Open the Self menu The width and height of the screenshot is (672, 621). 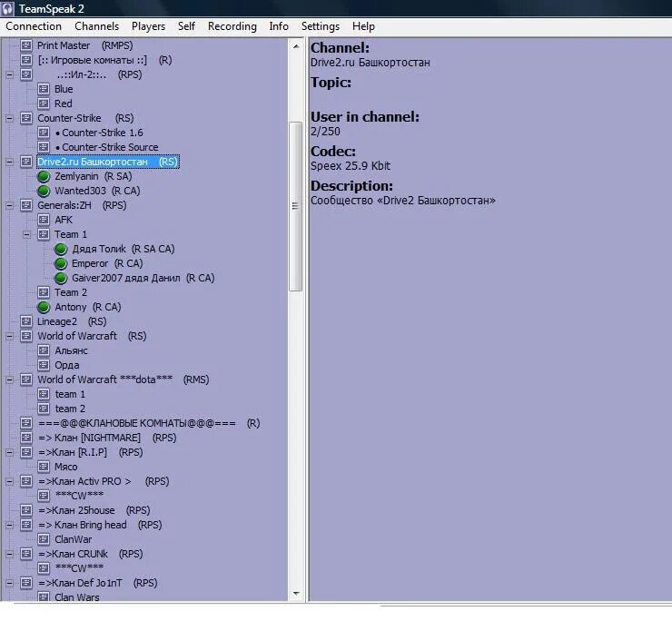[x=186, y=26]
